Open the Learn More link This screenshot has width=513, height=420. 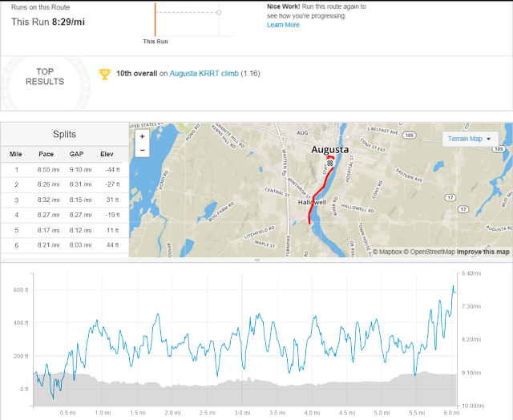[283, 25]
